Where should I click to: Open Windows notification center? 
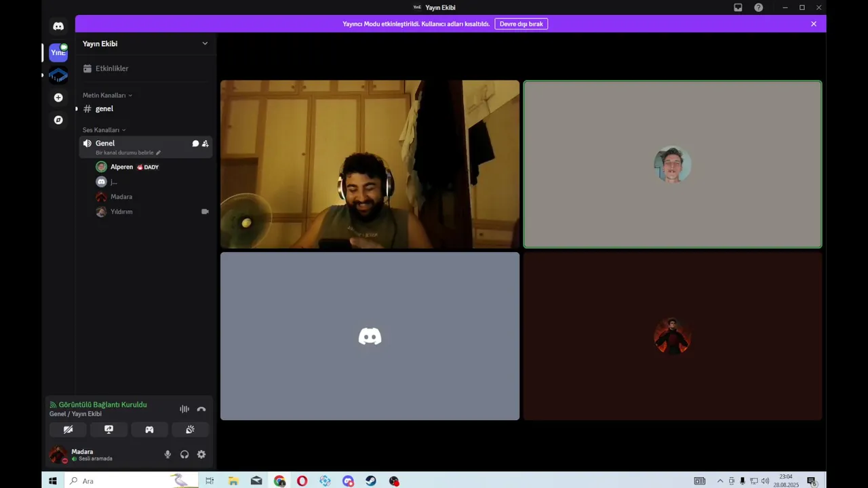pos(811,481)
